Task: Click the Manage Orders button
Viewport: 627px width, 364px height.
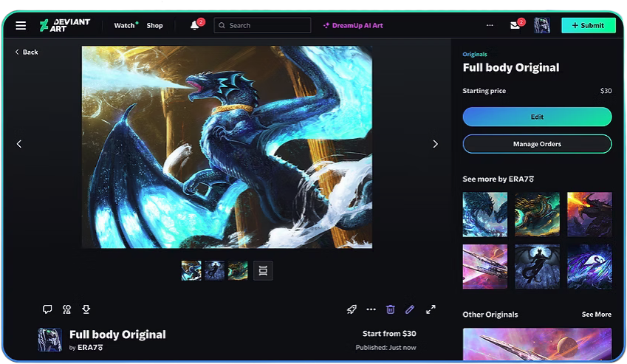Action: (x=537, y=144)
